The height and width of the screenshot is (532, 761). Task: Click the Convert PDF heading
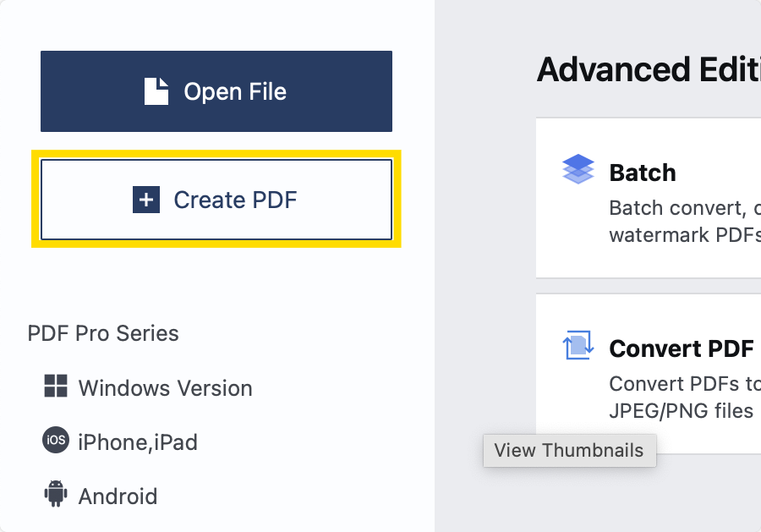[x=682, y=348]
